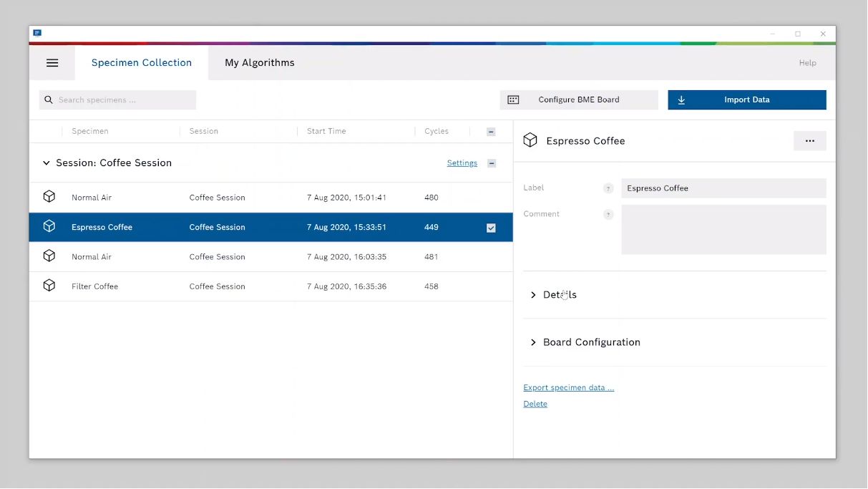
Task: Open the hamburger menu
Action: point(52,63)
